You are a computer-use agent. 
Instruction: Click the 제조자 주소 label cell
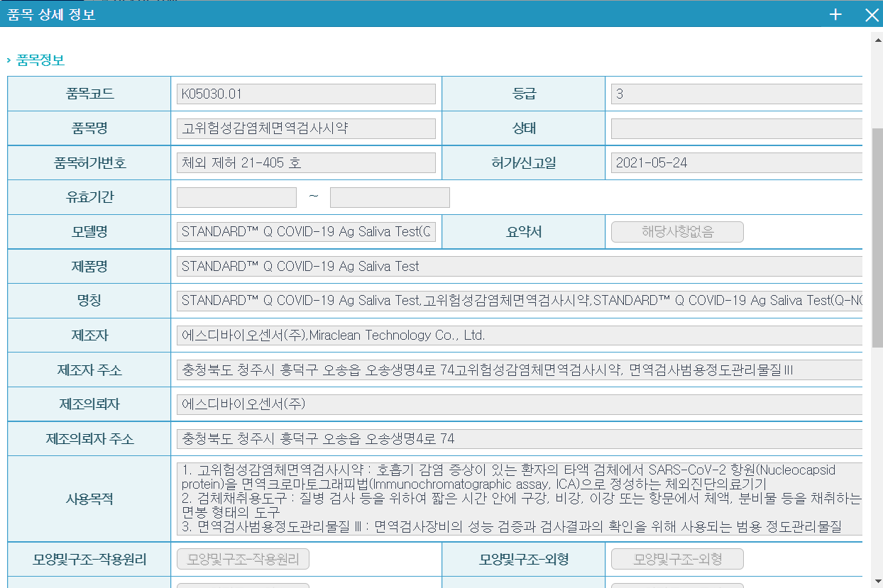pyautogui.click(x=89, y=370)
